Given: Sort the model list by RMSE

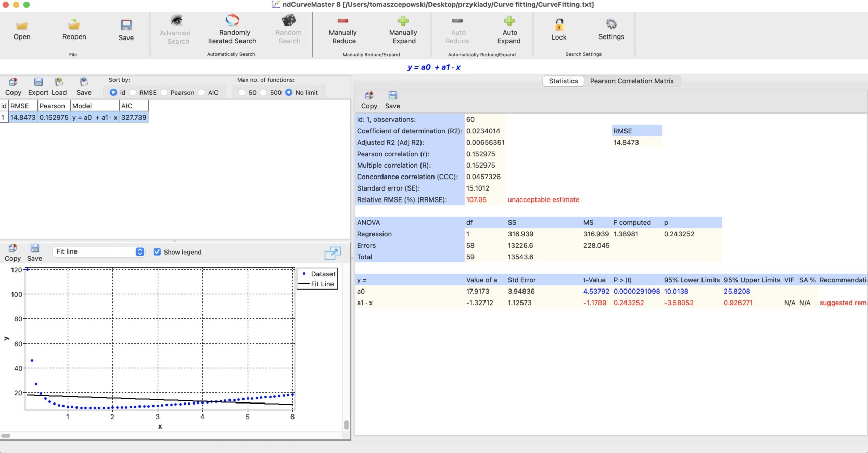Looking at the screenshot, I should [x=133, y=93].
